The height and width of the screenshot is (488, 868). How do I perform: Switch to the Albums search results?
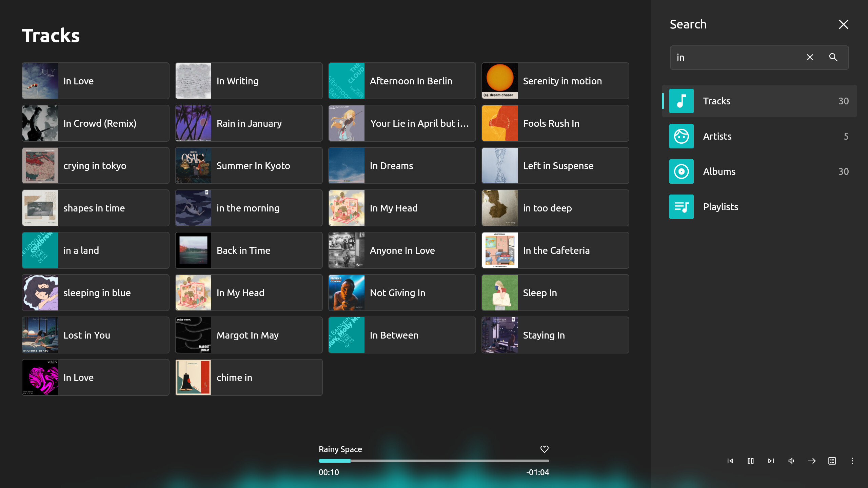[759, 171]
